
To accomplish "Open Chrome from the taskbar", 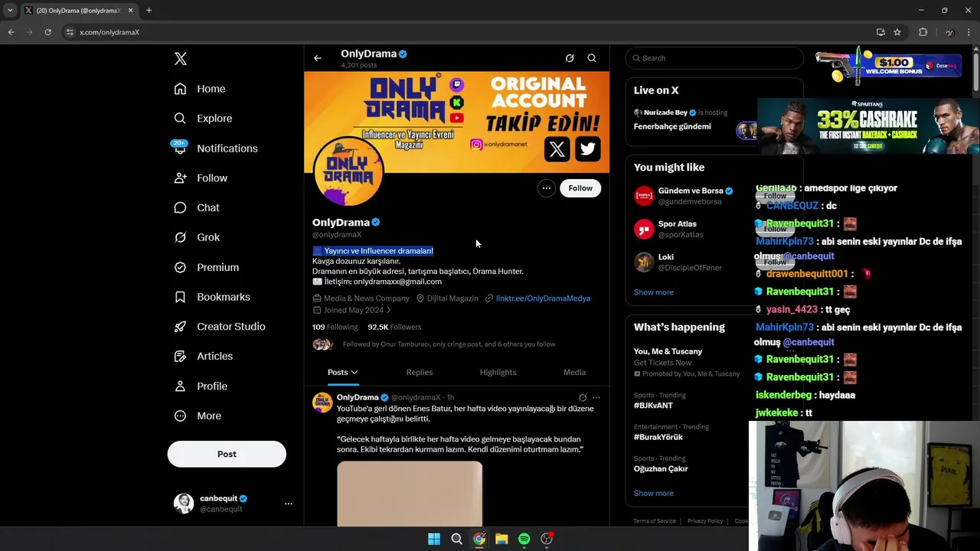I will [479, 539].
